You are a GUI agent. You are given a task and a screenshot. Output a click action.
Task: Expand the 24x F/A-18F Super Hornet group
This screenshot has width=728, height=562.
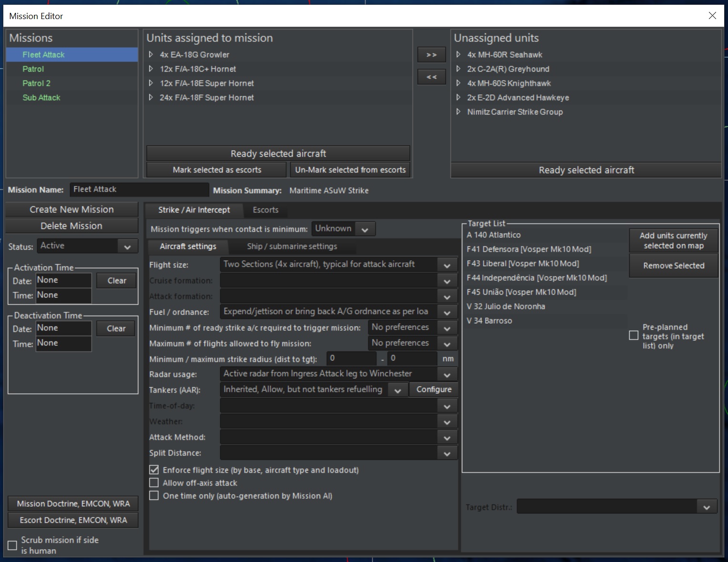(151, 98)
